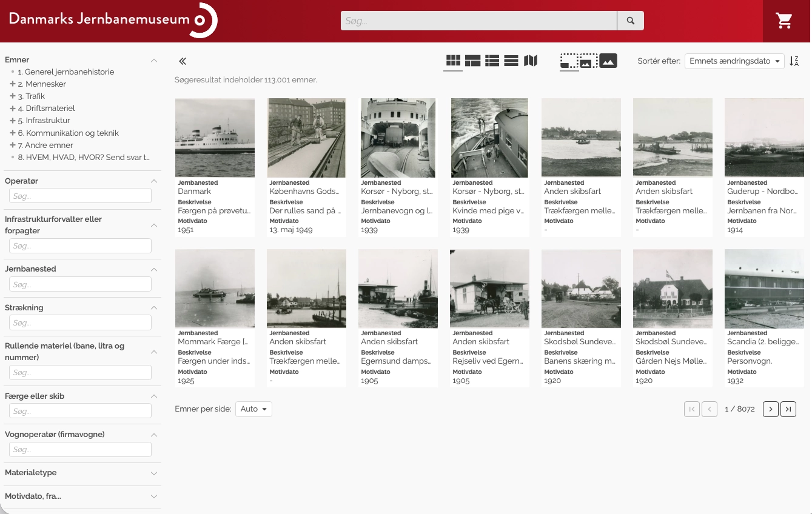Jump to the last results page

[788, 409]
